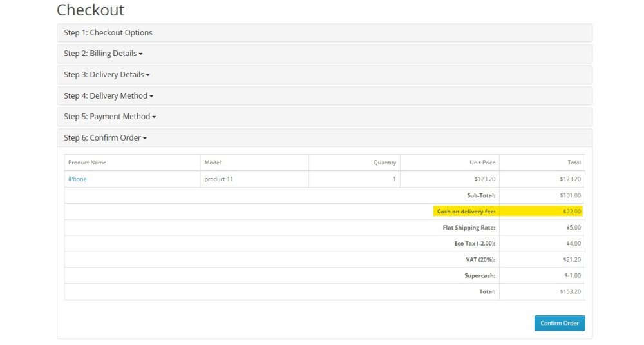Click the Quantity column header
The image size is (644, 345).
point(384,163)
